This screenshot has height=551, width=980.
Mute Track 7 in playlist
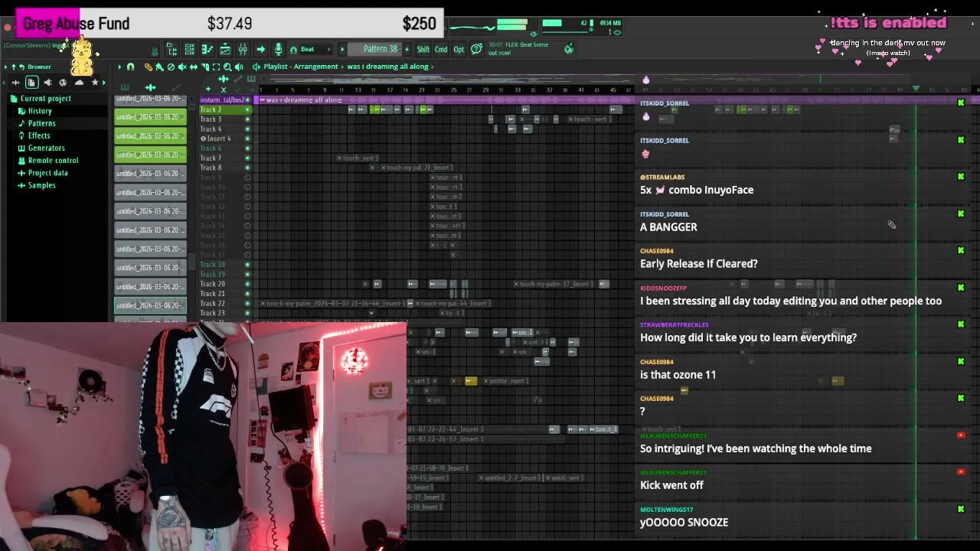[247, 158]
